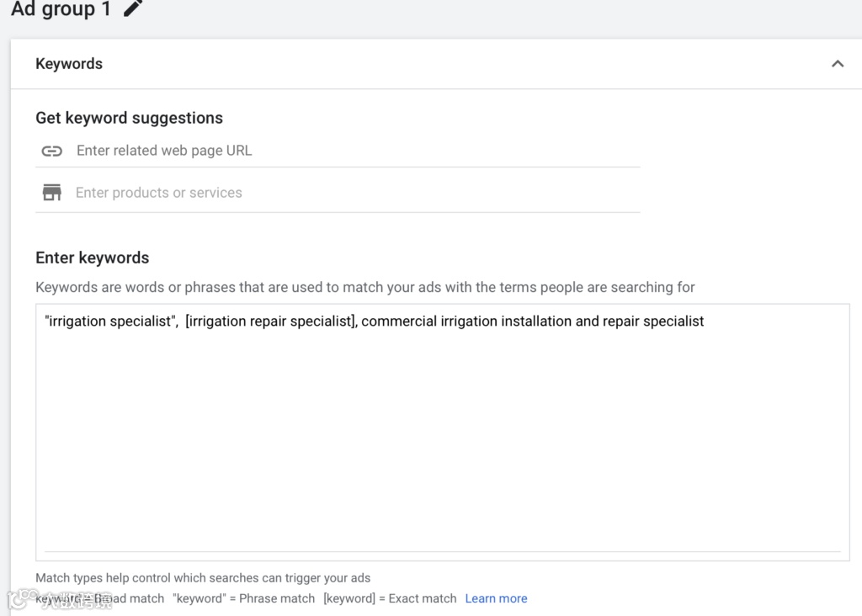This screenshot has height=616, width=862.
Task: Click the link icon beside the URL field
Action: [x=52, y=151]
